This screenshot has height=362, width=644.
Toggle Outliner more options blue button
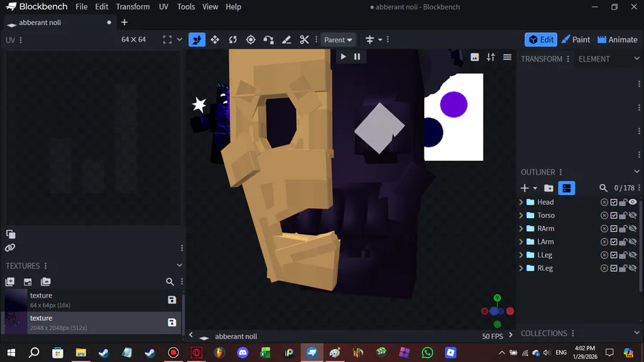(567, 188)
